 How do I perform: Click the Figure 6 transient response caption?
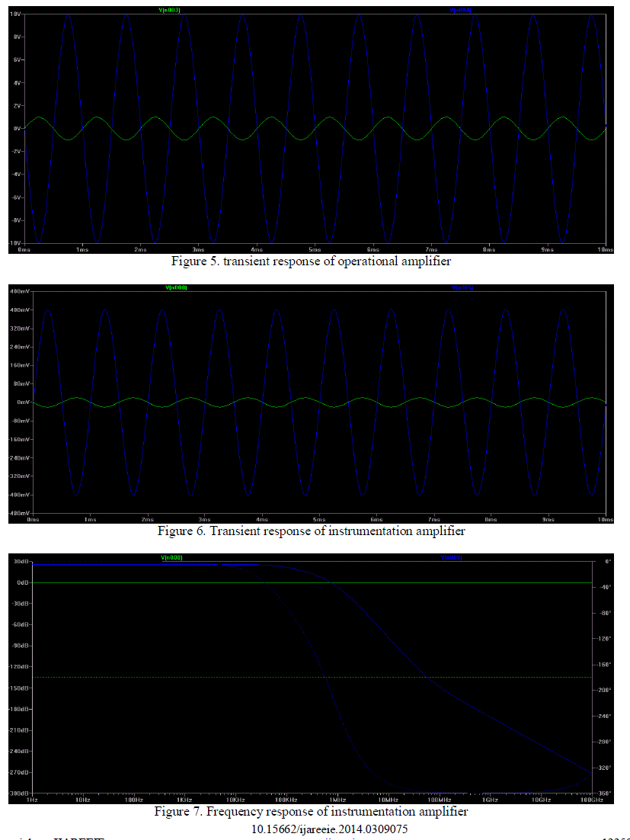311,531
